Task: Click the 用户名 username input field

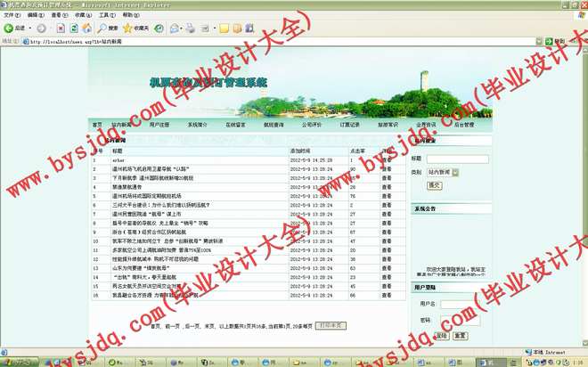Action: click(x=467, y=304)
